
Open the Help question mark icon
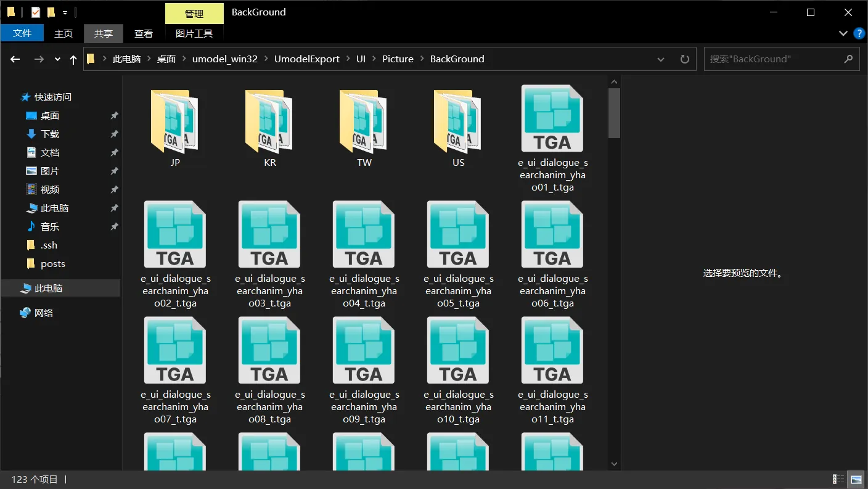pyautogui.click(x=859, y=33)
